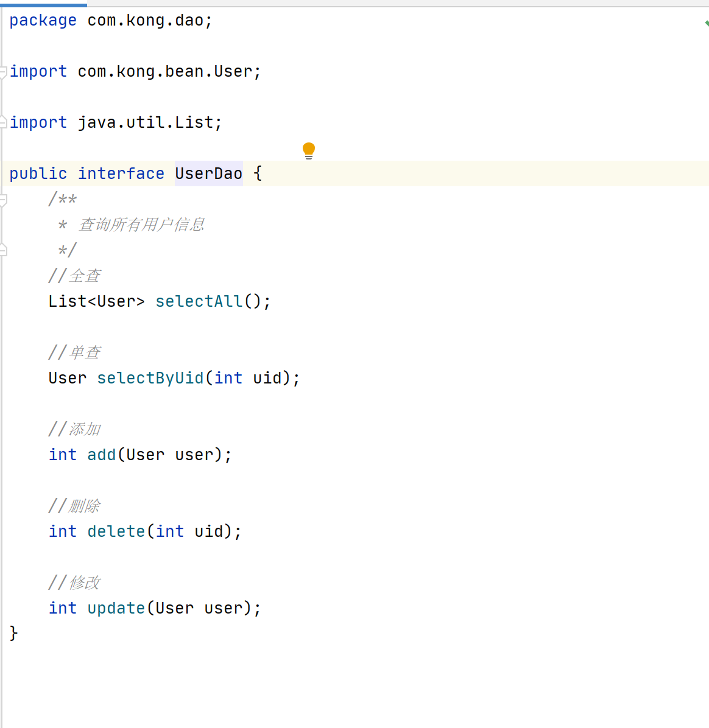Click the //添加 comment
The width and height of the screenshot is (709, 728).
tap(74, 429)
